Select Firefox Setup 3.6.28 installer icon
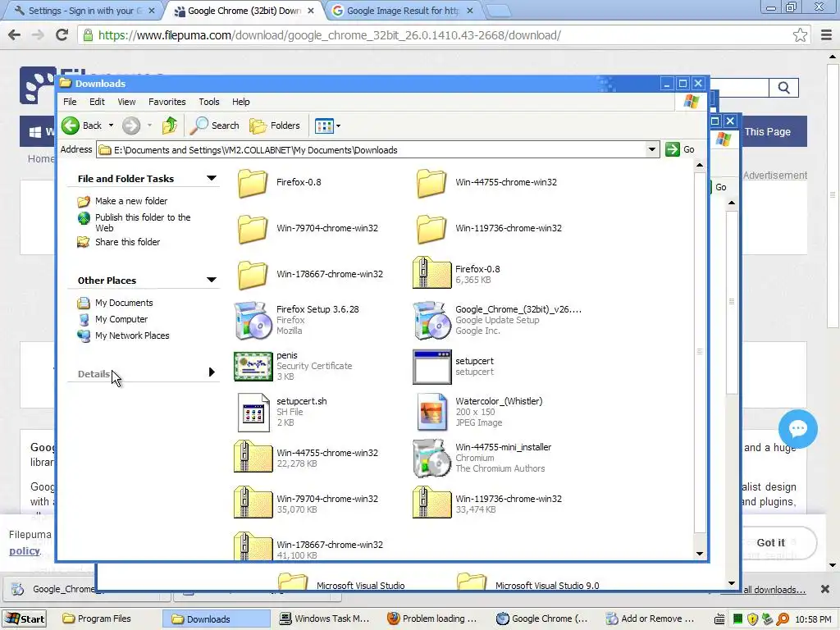The image size is (840, 630). point(253,321)
